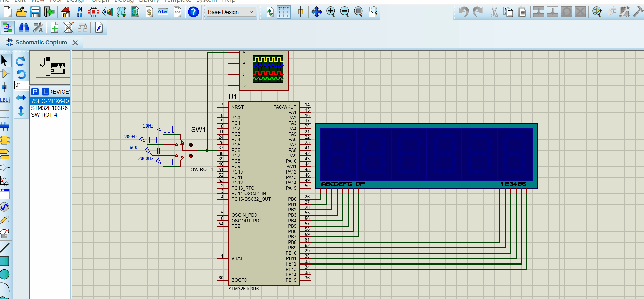Run the Electrical Rules Check icon
This screenshot has width=644, height=299.
(x=99, y=27)
